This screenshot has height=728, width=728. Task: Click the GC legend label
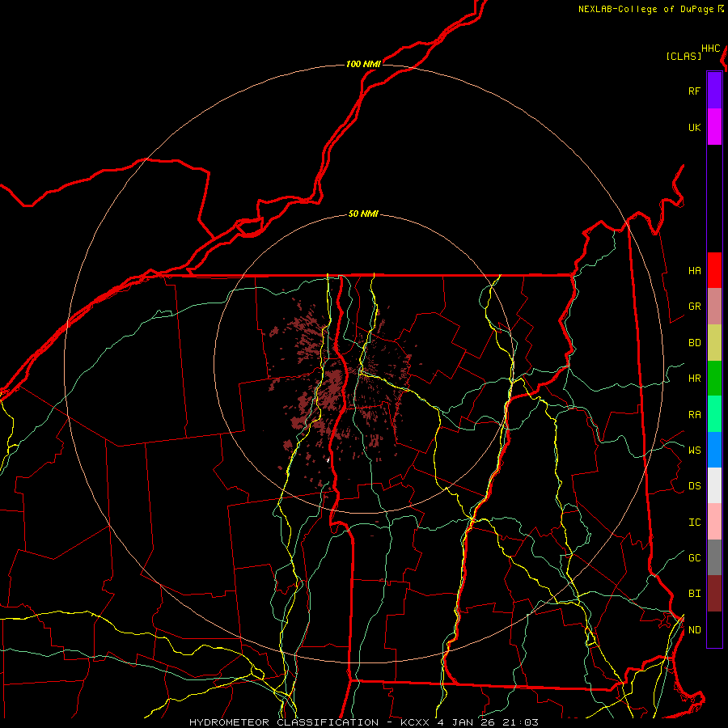coord(694,558)
